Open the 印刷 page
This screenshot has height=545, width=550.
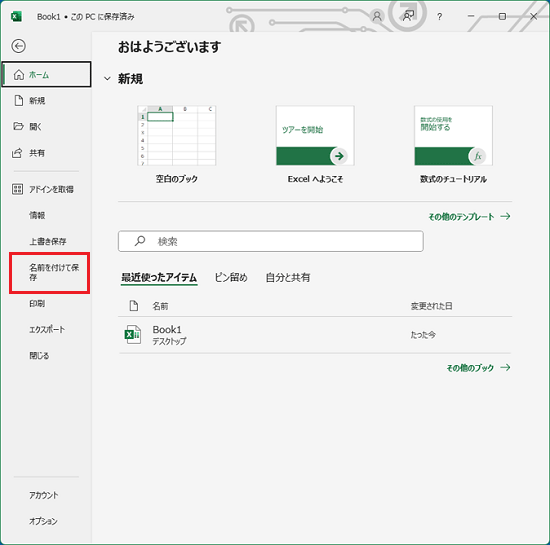[x=37, y=304]
